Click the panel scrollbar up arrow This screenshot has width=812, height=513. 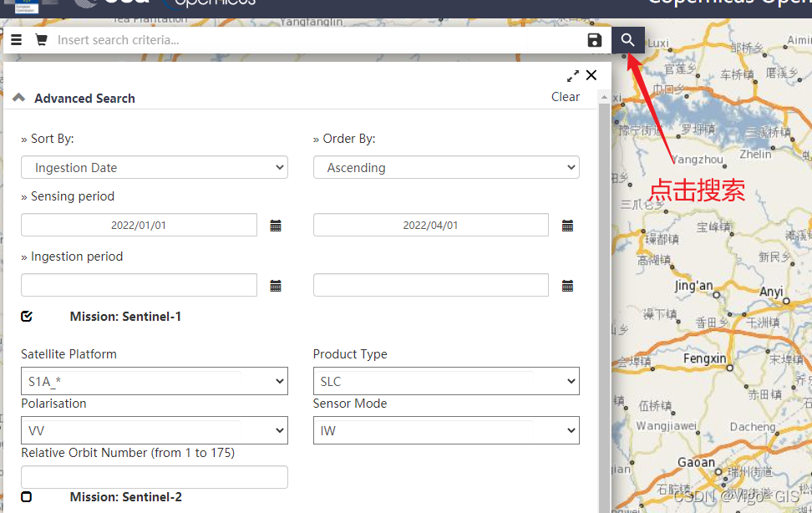coord(604,97)
